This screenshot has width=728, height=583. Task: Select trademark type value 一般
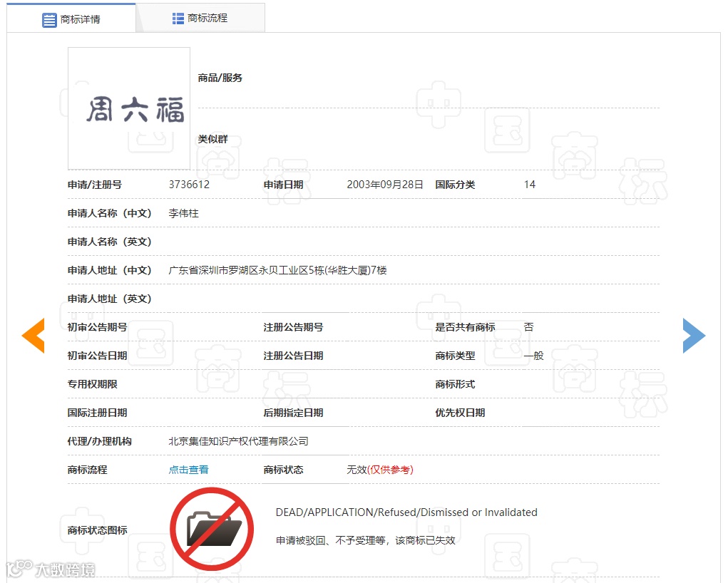pyautogui.click(x=534, y=356)
